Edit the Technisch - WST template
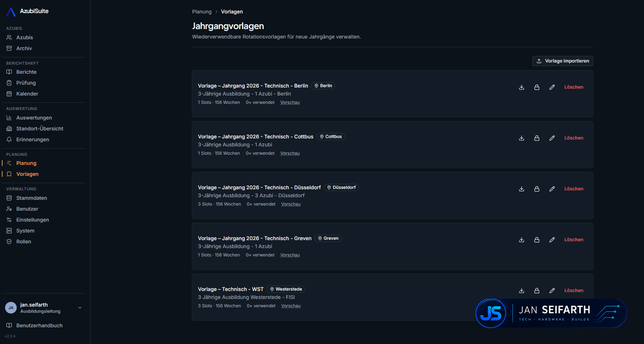Viewport: 644px width, 344px height. tap(552, 291)
